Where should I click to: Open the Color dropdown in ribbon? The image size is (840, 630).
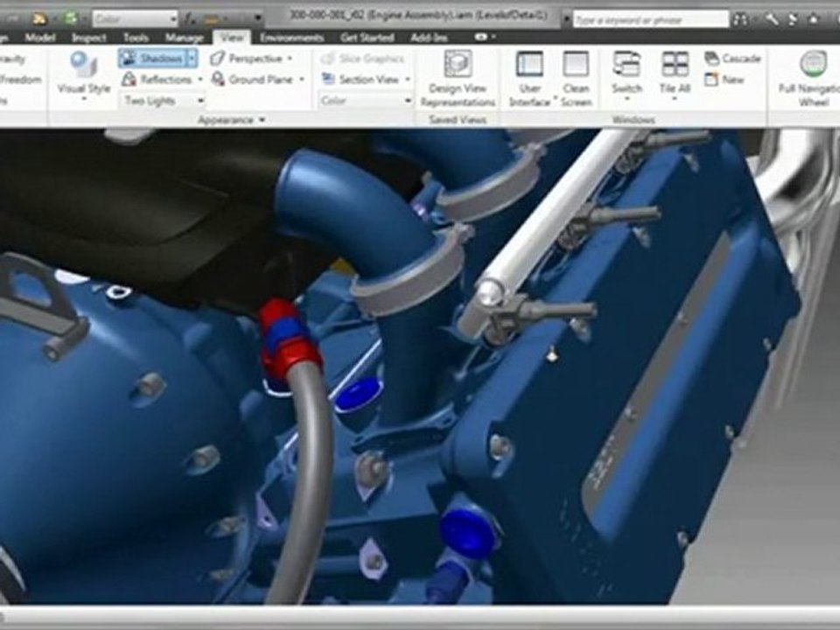pos(366,100)
